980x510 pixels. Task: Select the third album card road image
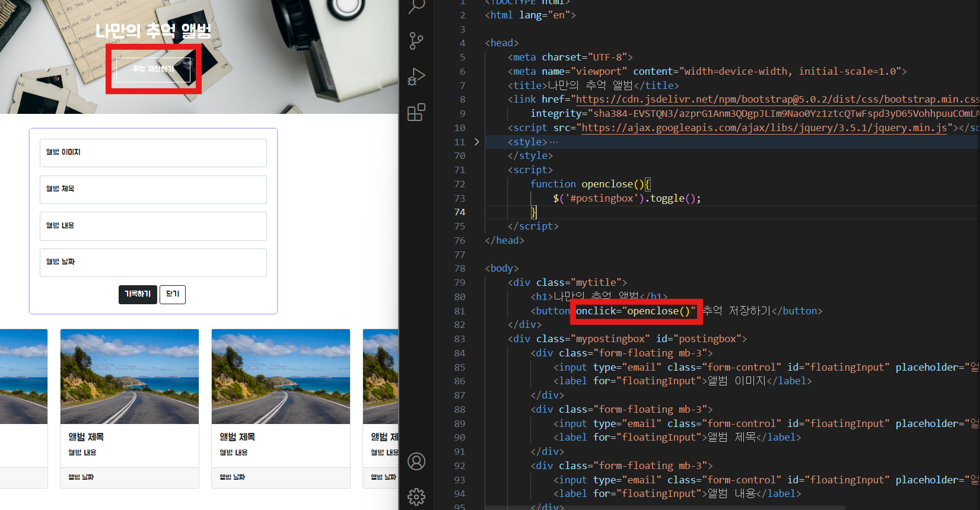coord(281,377)
